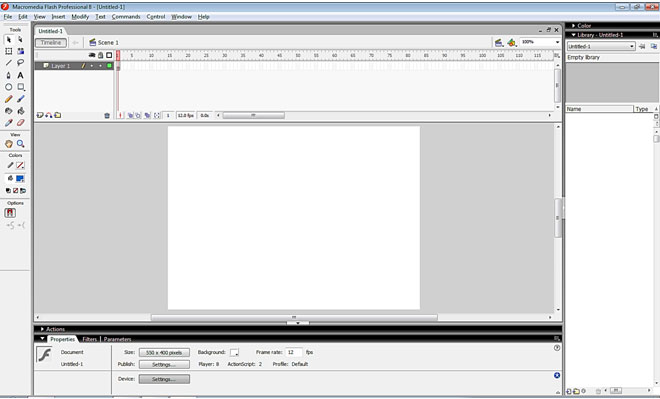Select the Brush tool
Screen dimensions: 660x399
[20, 99]
